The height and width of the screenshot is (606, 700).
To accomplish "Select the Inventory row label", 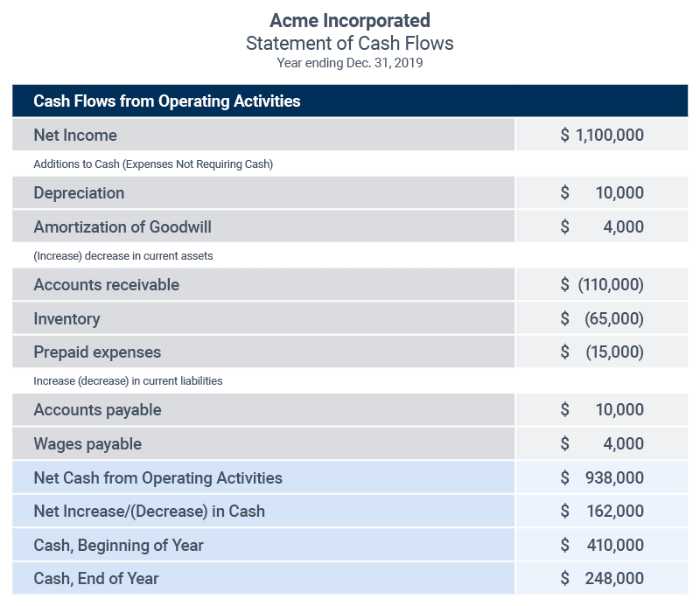I will pos(66,319).
